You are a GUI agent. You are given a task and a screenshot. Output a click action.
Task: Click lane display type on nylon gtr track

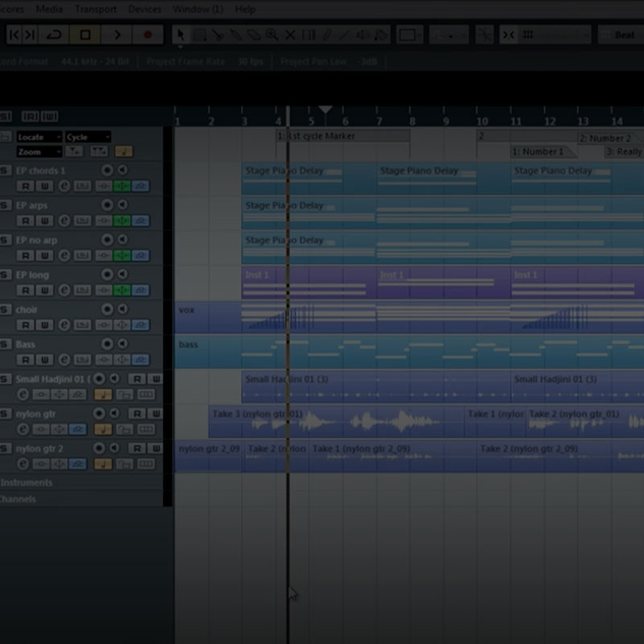click(x=146, y=430)
